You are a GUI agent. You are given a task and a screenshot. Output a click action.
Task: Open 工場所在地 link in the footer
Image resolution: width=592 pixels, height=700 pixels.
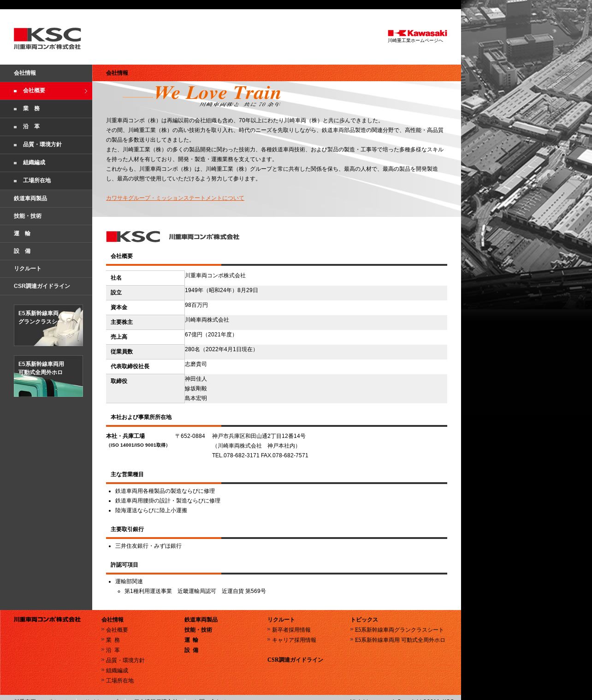pyautogui.click(x=120, y=681)
